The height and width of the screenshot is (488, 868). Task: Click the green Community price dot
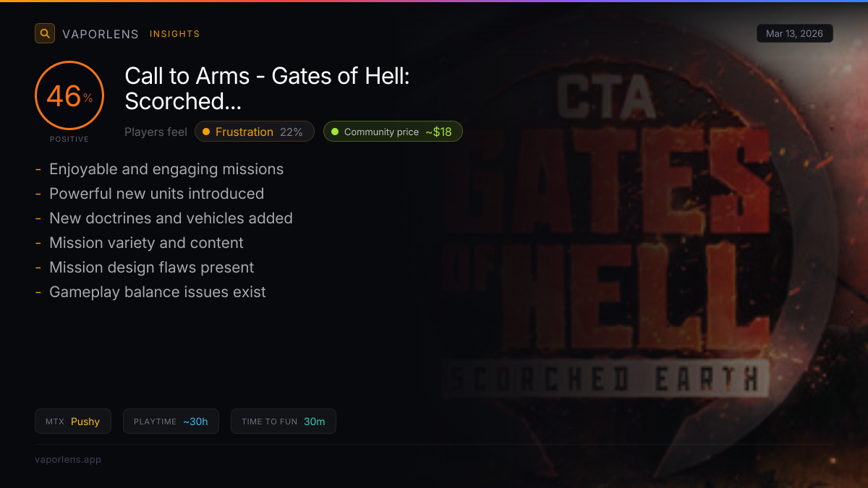click(x=335, y=132)
